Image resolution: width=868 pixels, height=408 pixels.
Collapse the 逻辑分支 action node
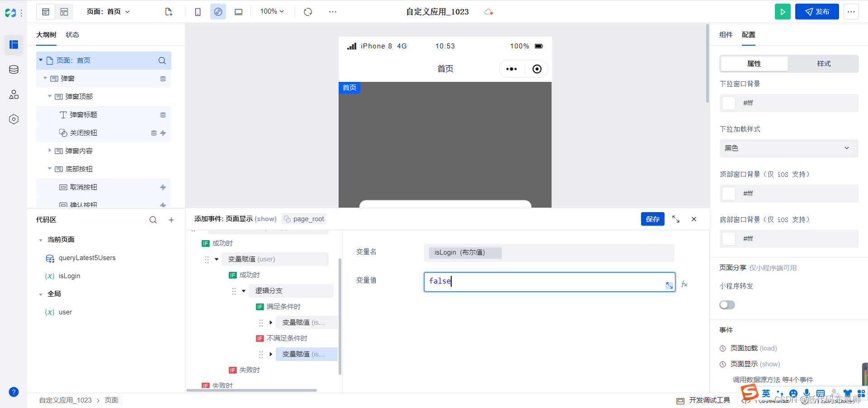(x=244, y=291)
